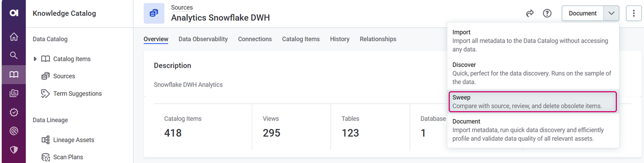Select Discover from the dropdown menu
The width and height of the screenshot is (644, 163).
(x=532, y=73)
